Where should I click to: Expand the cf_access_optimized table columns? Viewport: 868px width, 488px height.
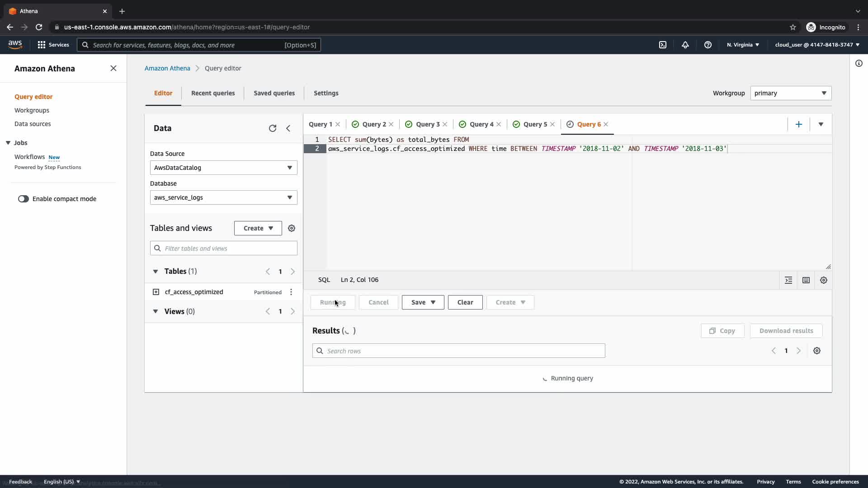156,292
